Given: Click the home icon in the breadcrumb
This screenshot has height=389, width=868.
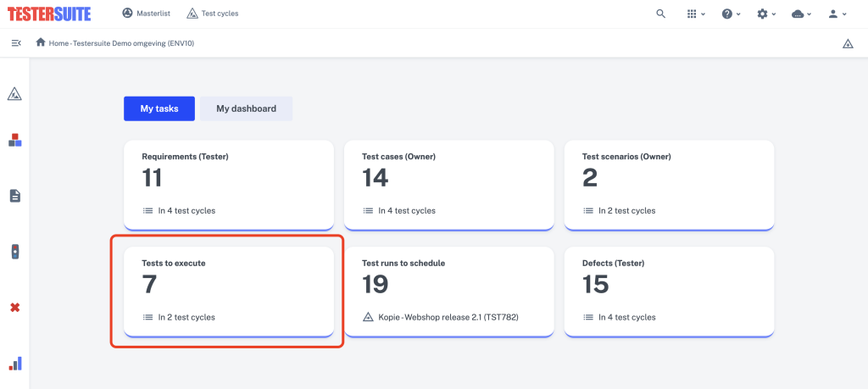Looking at the screenshot, I should coord(41,42).
